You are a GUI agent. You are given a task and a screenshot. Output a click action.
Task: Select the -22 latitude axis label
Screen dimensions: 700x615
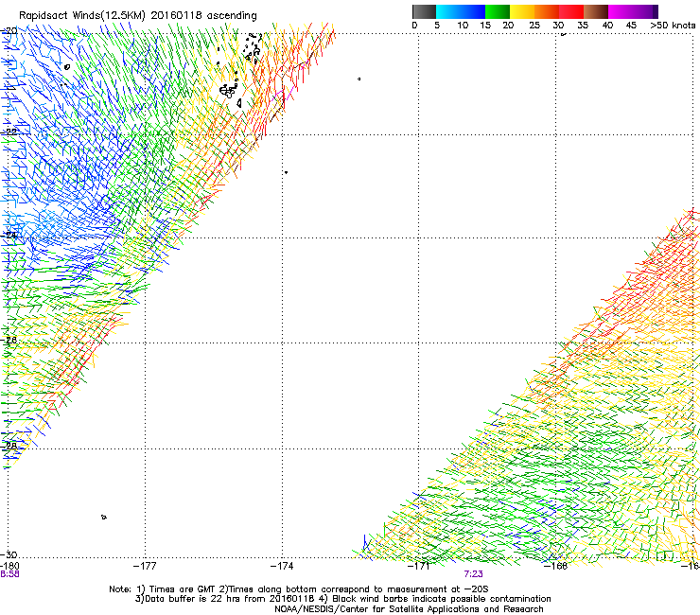9,132
